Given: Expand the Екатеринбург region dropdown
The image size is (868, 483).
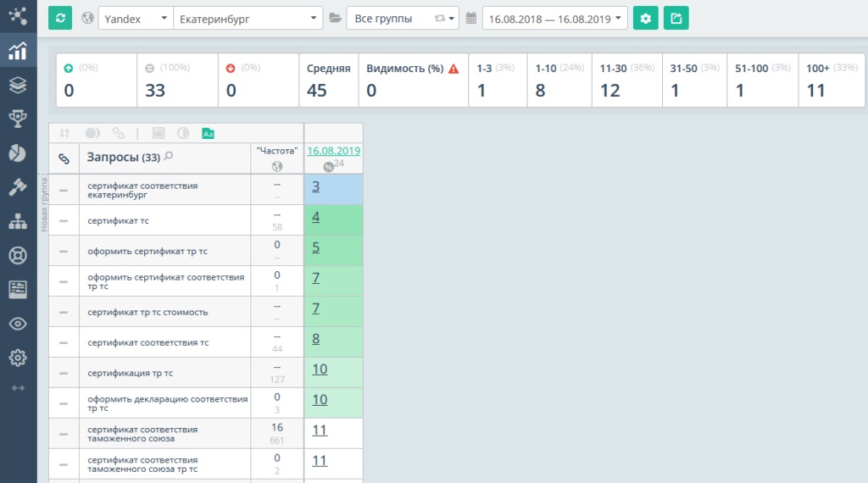Looking at the screenshot, I should point(248,18).
